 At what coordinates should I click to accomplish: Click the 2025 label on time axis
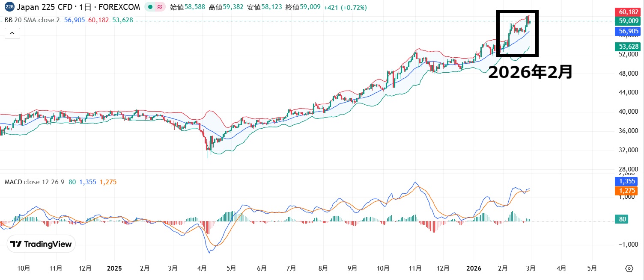[114, 268]
